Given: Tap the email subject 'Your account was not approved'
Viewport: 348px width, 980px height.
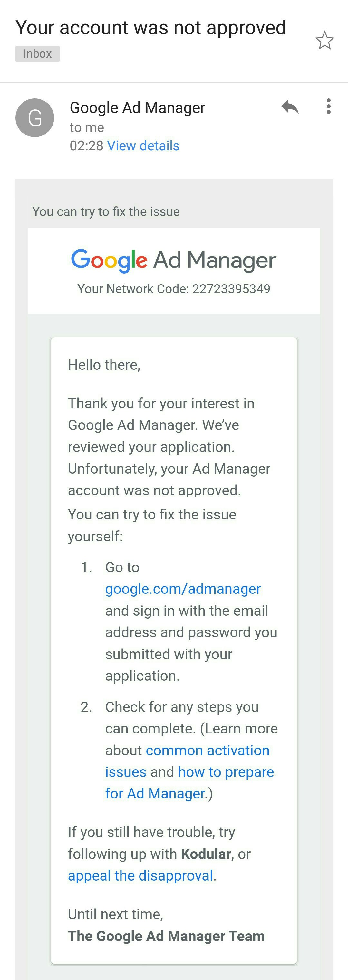Looking at the screenshot, I should coord(151,28).
